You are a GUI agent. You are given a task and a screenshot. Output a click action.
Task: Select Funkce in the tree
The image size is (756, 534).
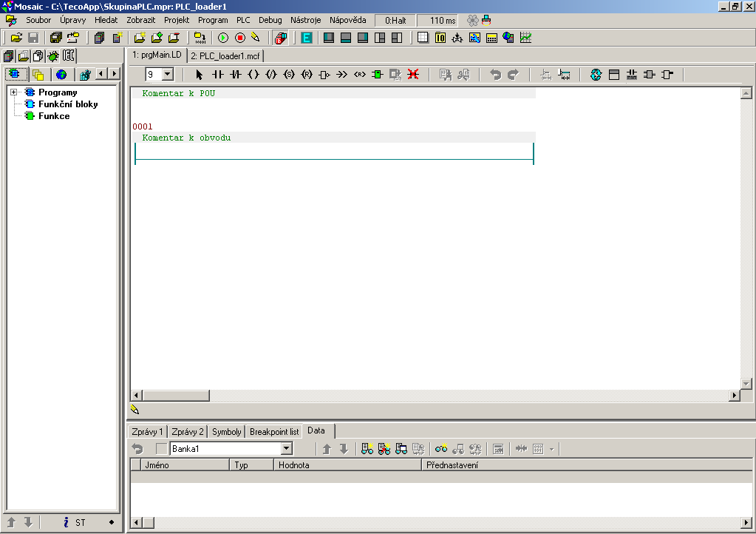pos(54,116)
